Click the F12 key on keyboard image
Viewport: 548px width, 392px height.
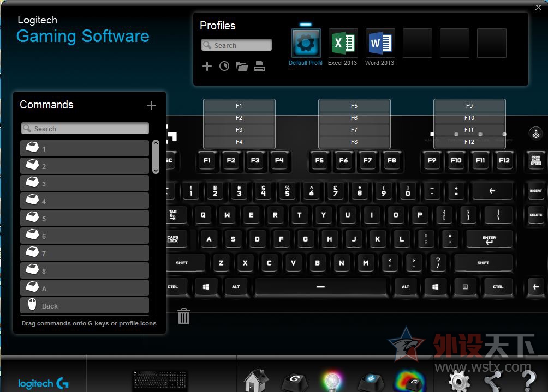[x=504, y=161]
